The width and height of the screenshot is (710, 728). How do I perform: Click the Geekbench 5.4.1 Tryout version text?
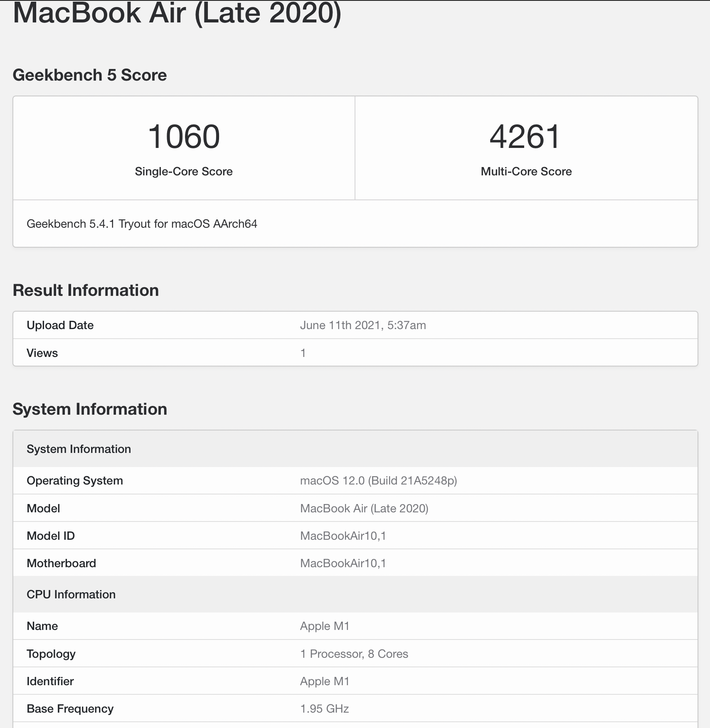[x=142, y=224]
